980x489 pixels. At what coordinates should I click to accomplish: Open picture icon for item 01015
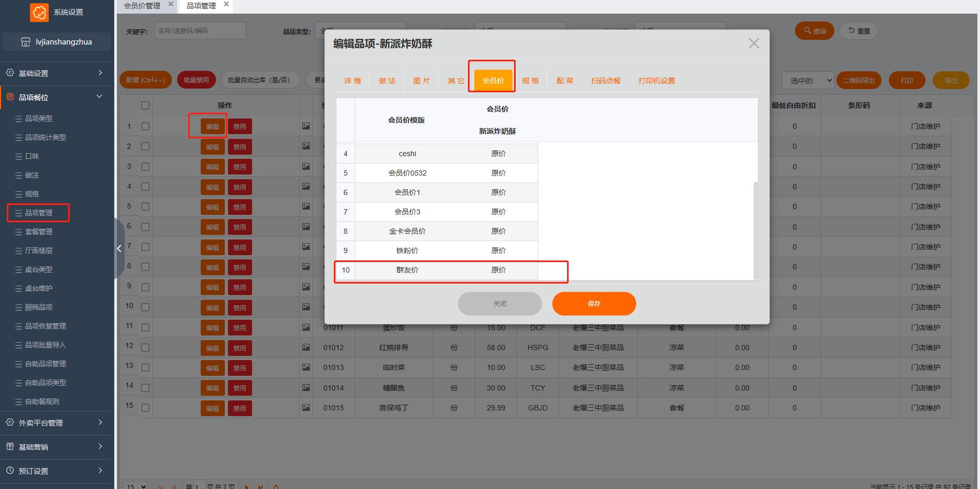(306, 408)
